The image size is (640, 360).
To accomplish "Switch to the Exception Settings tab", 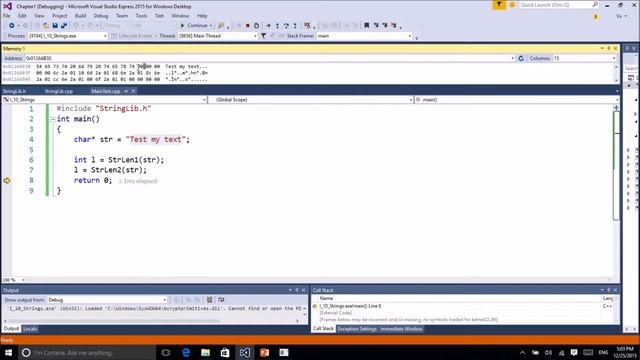I will (357, 329).
